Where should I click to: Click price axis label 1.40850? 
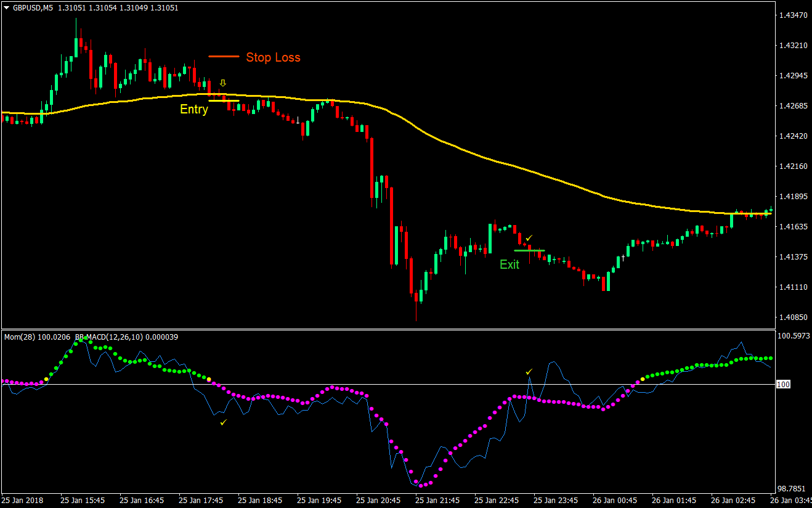792,317
